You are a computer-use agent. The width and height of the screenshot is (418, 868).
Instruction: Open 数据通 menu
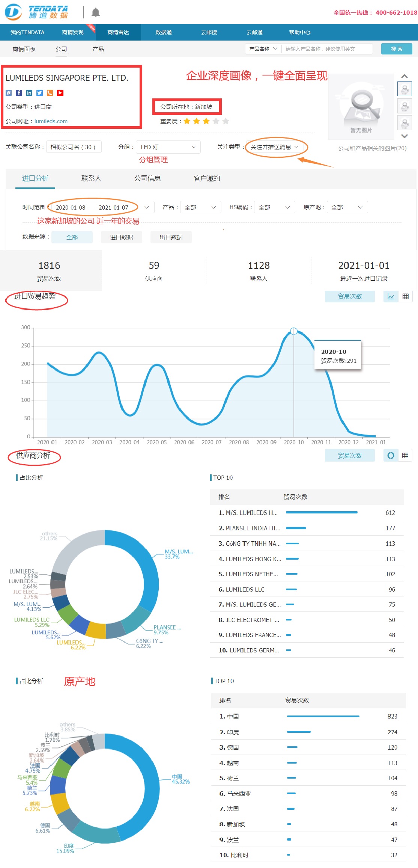pyautogui.click(x=164, y=32)
